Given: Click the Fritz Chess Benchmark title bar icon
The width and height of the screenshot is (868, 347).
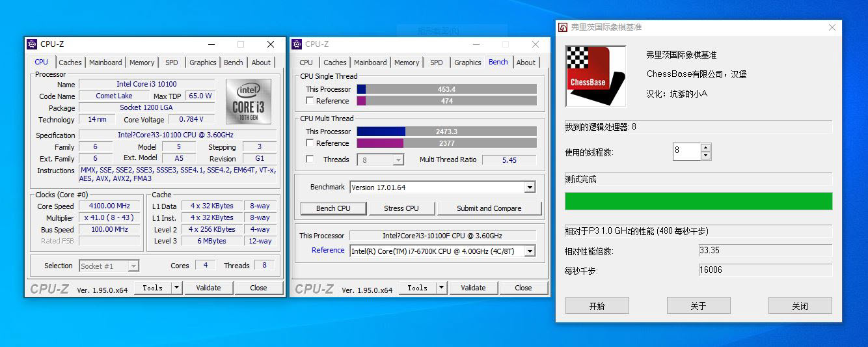Looking at the screenshot, I should coord(563,27).
